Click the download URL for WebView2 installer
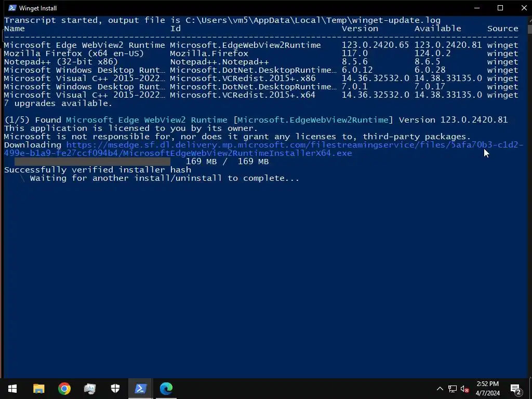This screenshot has height=399, width=532. point(263,149)
